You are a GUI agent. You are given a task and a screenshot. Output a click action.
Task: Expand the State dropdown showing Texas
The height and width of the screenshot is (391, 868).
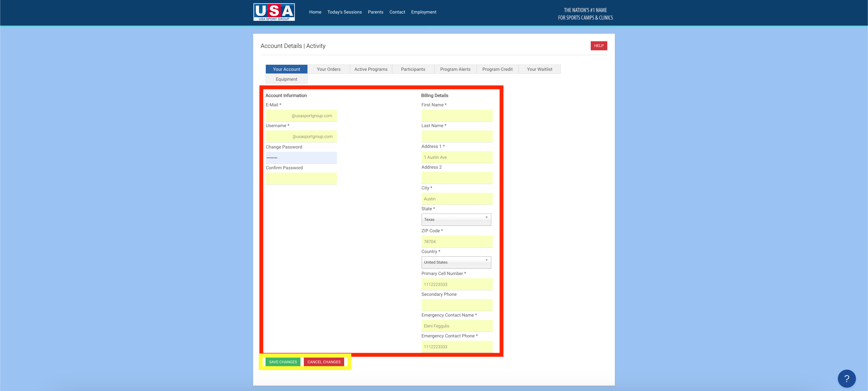456,220
